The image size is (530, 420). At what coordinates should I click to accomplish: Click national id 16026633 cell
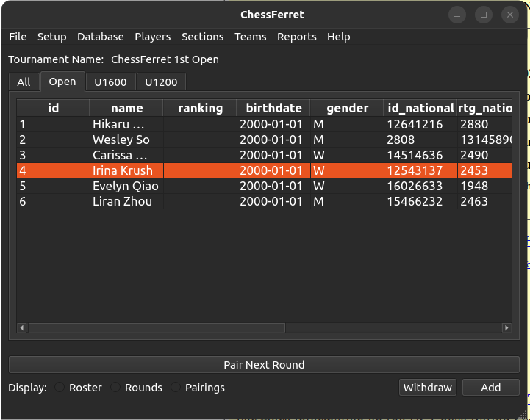pos(420,186)
